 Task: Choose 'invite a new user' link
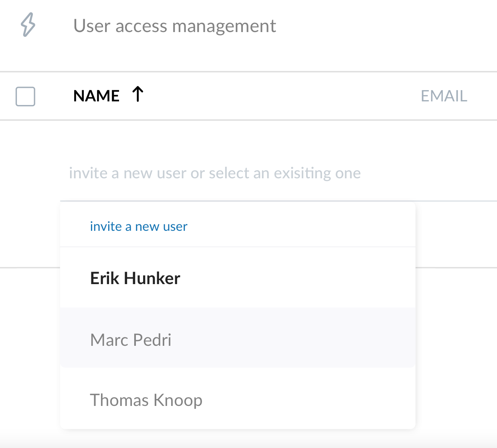click(x=139, y=226)
